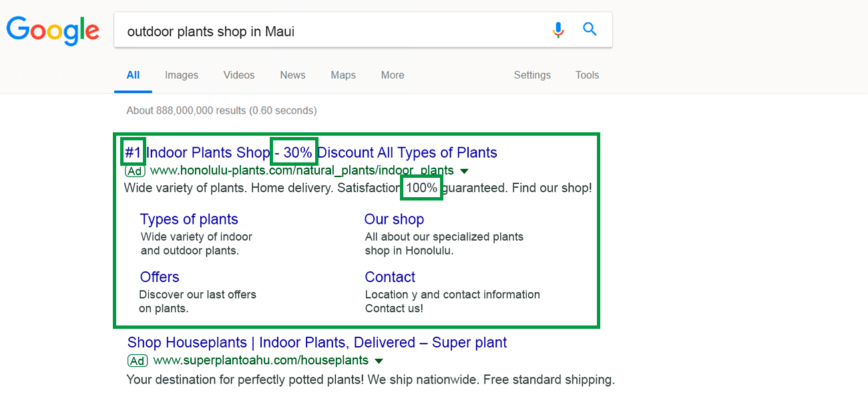Go to the Maps tab
868x399 pixels.
coord(343,75)
